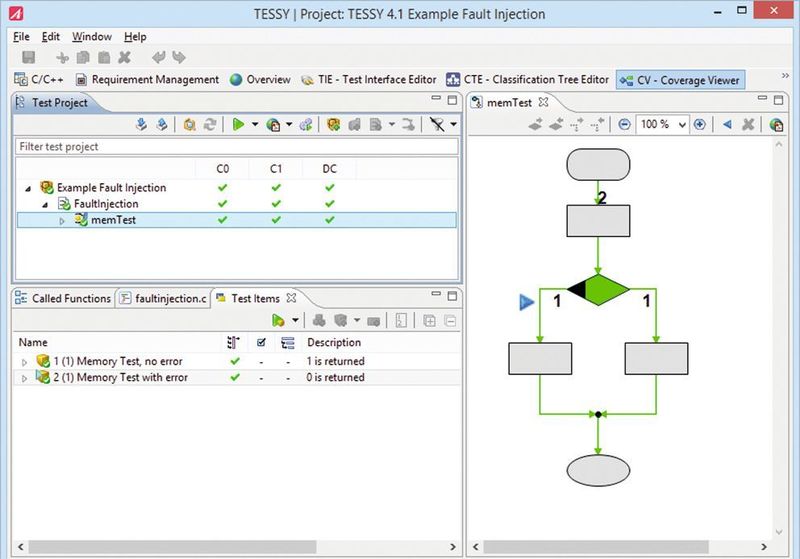Open the File menu

point(21,37)
